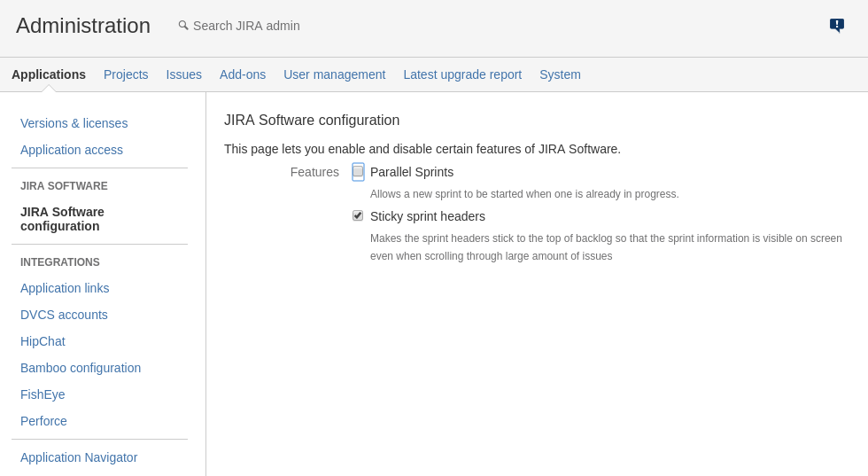Open Application Navigator link
The image size is (868, 476).
point(79,457)
